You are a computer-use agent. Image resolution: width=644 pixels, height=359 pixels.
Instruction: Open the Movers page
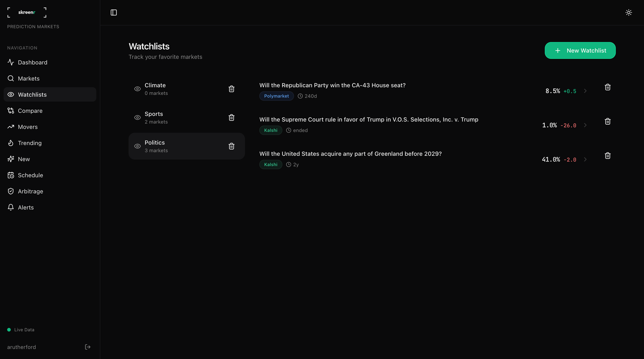coord(50,127)
